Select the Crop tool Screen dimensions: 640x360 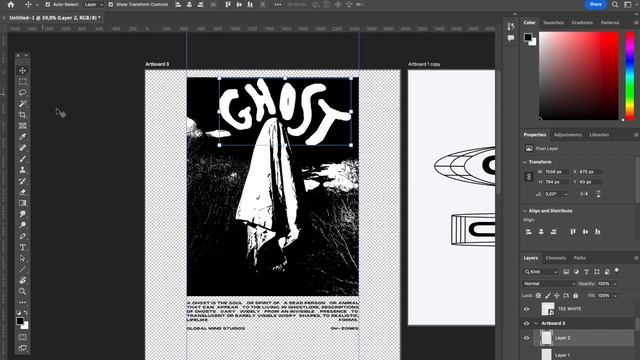[x=22, y=115]
